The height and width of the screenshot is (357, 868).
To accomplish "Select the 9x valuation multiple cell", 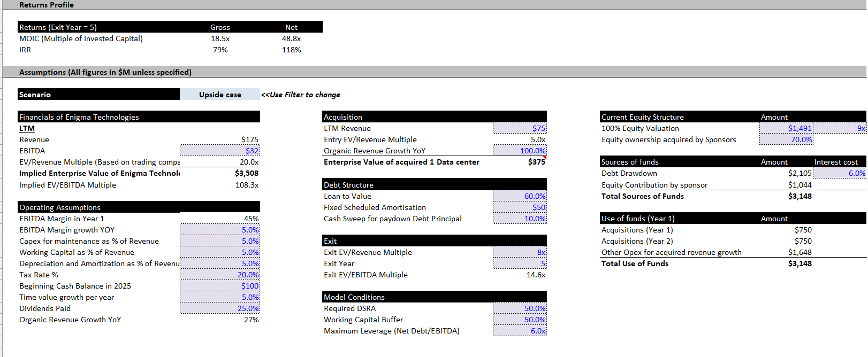I will 840,128.
